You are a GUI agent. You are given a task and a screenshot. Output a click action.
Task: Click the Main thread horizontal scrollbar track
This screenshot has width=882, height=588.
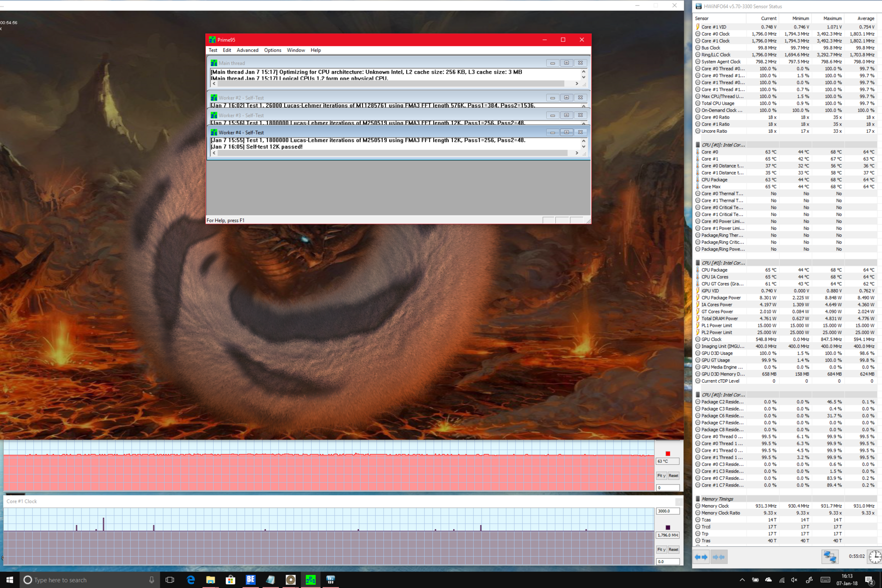tap(395, 84)
